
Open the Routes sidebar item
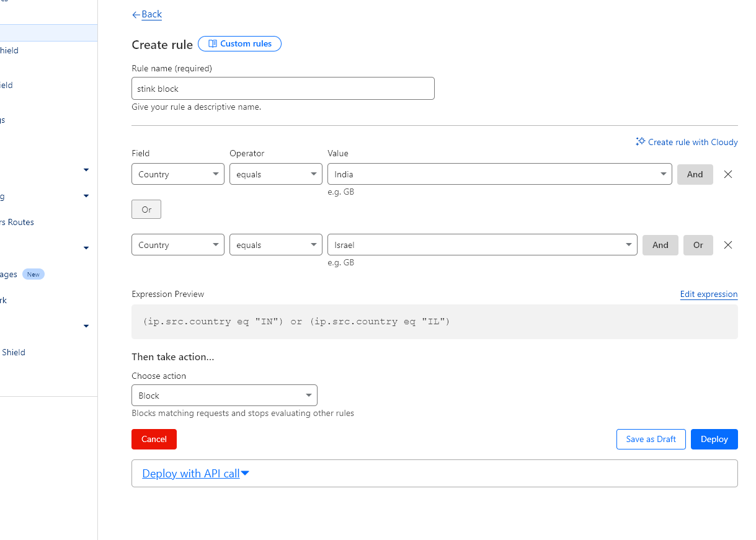coord(17,222)
